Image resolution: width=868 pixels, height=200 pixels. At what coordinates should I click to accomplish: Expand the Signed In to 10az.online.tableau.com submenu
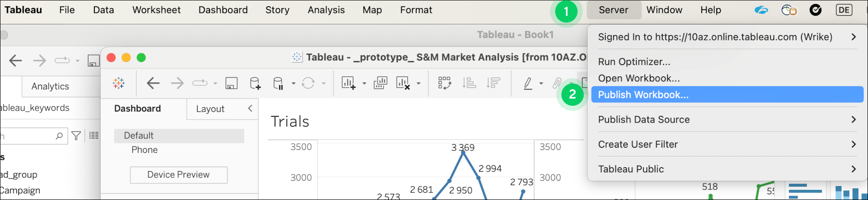click(x=854, y=37)
